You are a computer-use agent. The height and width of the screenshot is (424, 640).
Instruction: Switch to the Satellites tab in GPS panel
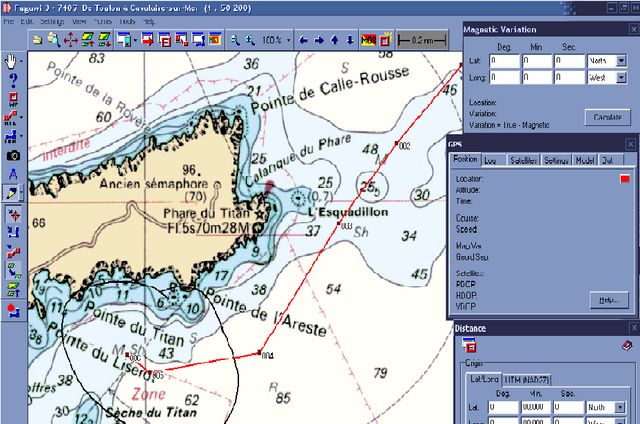[x=523, y=160]
